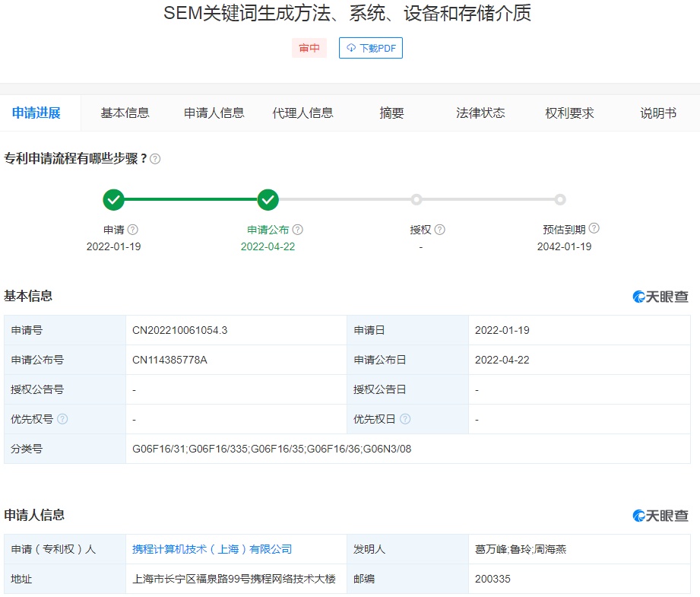Image resolution: width=700 pixels, height=597 pixels.
Task: Click help icon beside 优先权日
Action: pyautogui.click(x=405, y=419)
